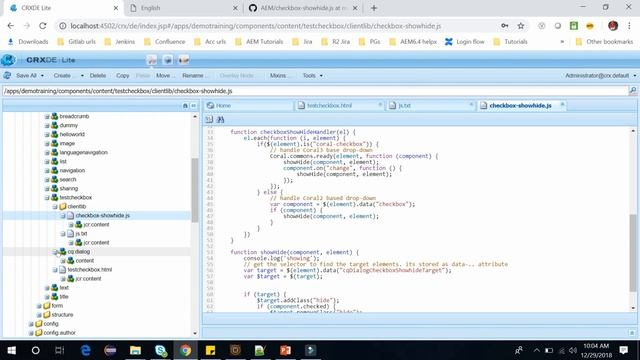Open the Save All dropdown arrow

click(x=42, y=76)
